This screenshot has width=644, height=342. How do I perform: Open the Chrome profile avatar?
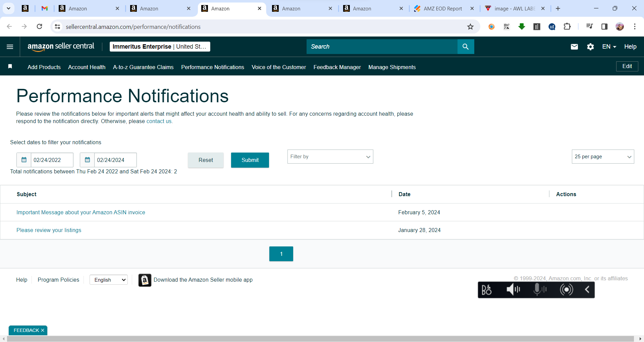(x=620, y=26)
